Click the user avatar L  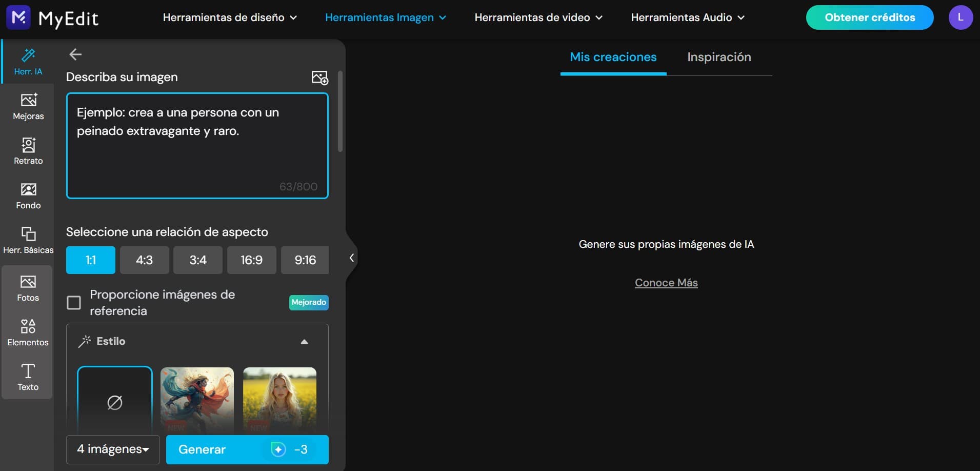961,17
